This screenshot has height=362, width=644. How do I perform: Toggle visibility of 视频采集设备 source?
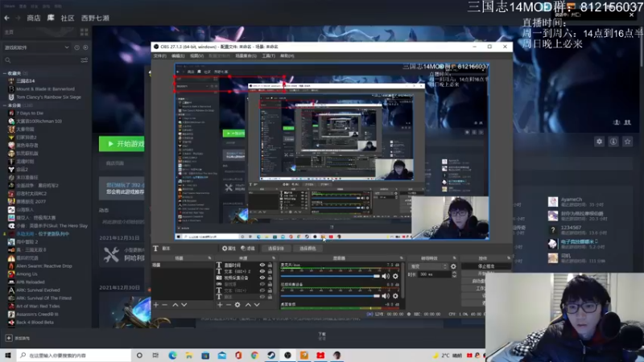[x=262, y=278]
